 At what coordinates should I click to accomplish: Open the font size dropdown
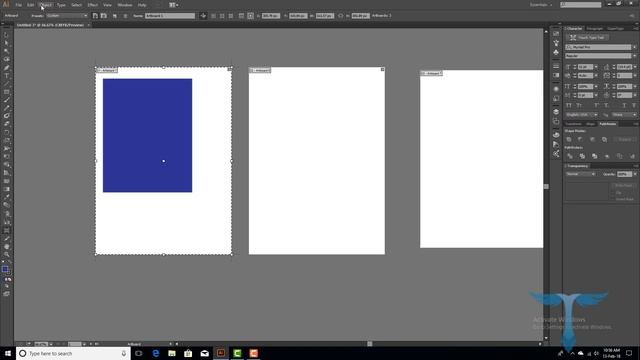(x=596, y=67)
